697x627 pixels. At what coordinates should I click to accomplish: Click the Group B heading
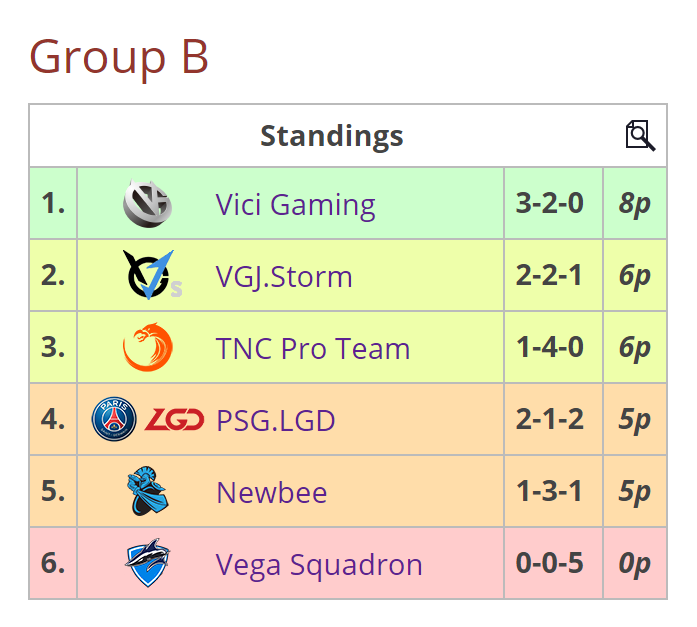(119, 56)
